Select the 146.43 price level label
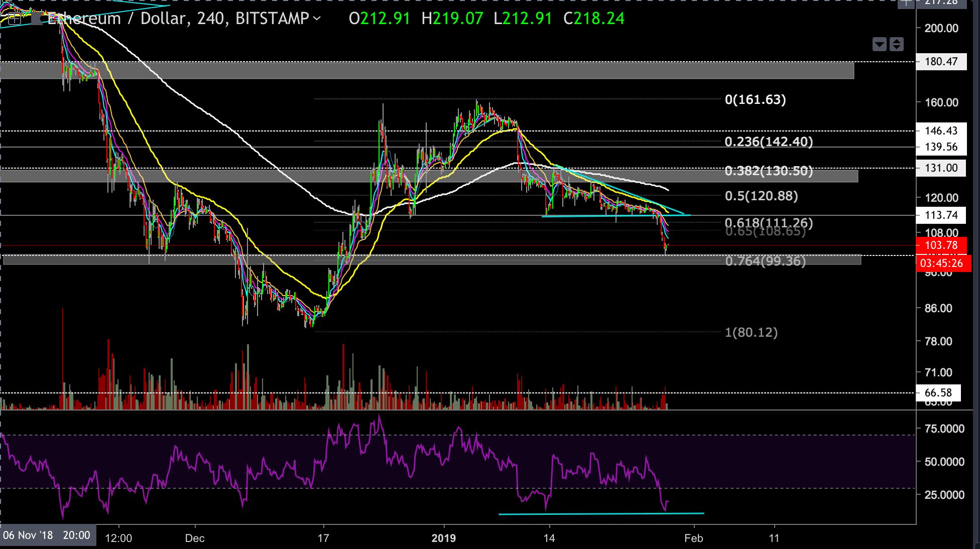Screen dimensions: 980x549 941,130
